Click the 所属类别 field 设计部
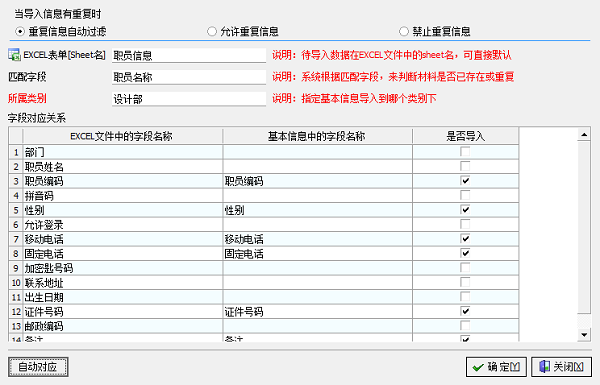 (x=189, y=99)
